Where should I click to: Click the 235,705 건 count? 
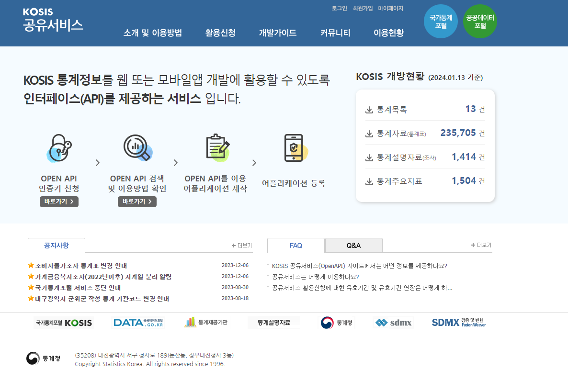pos(463,133)
